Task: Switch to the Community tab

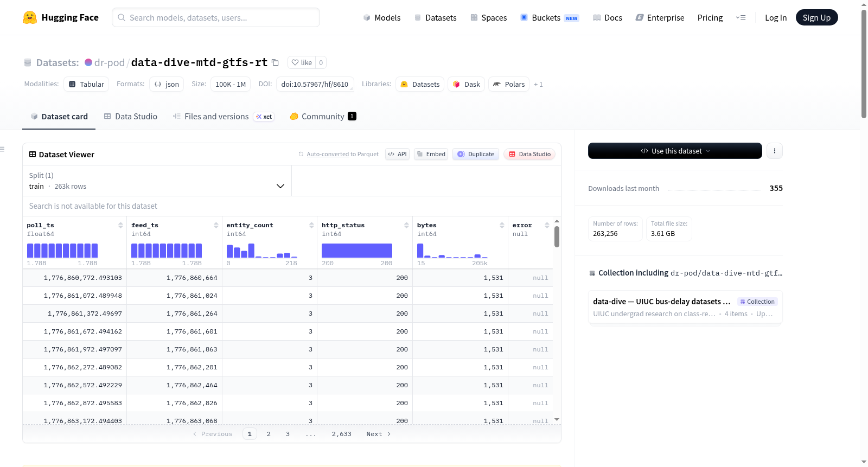Action: [x=323, y=116]
